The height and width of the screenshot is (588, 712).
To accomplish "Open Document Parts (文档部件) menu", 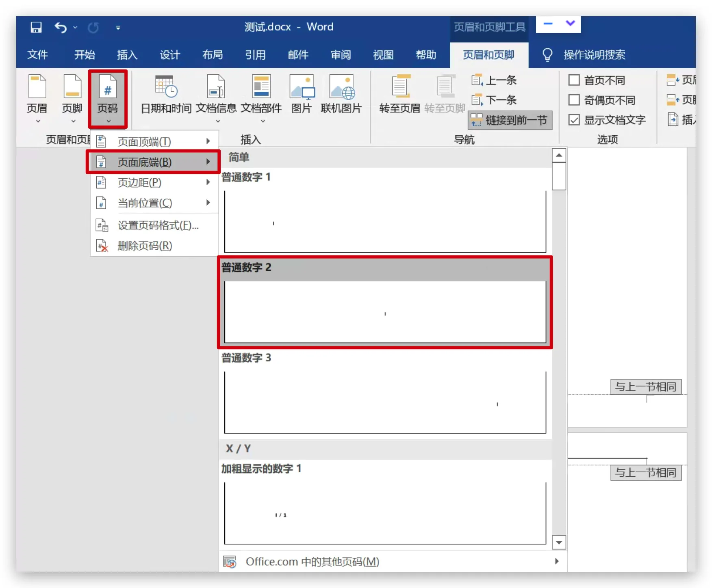I will [x=261, y=98].
